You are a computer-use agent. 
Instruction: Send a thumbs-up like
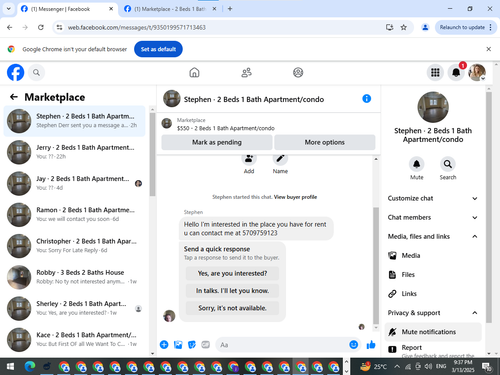(x=371, y=345)
